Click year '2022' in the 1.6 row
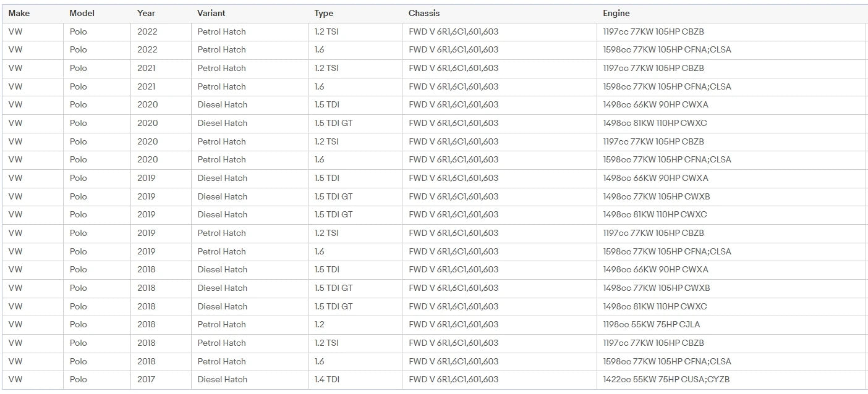Screen dimensions: 868x394 tap(148, 49)
